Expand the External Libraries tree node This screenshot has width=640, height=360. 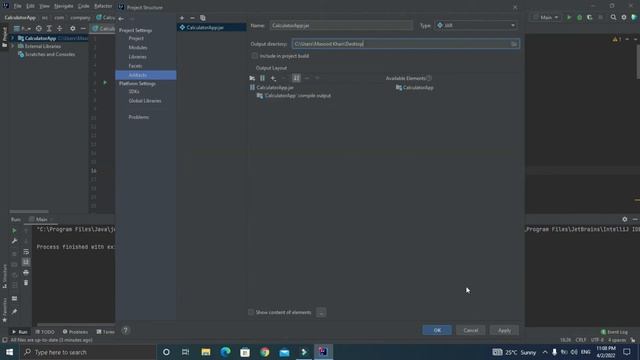click(x=12, y=47)
